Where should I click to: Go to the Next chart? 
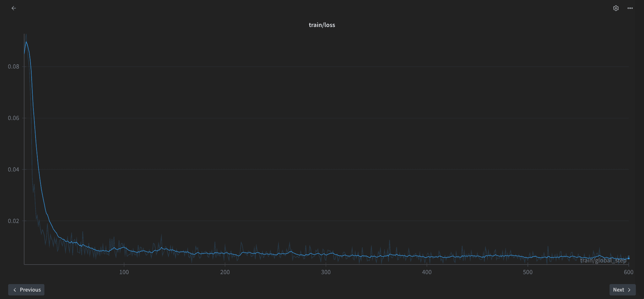(x=622, y=290)
